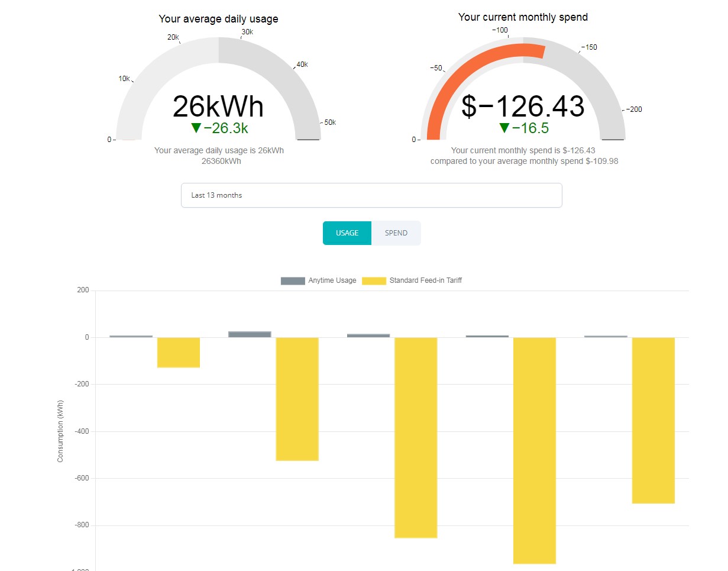728x571 pixels.
Task: Switch to the SPEND tab
Action: point(396,233)
